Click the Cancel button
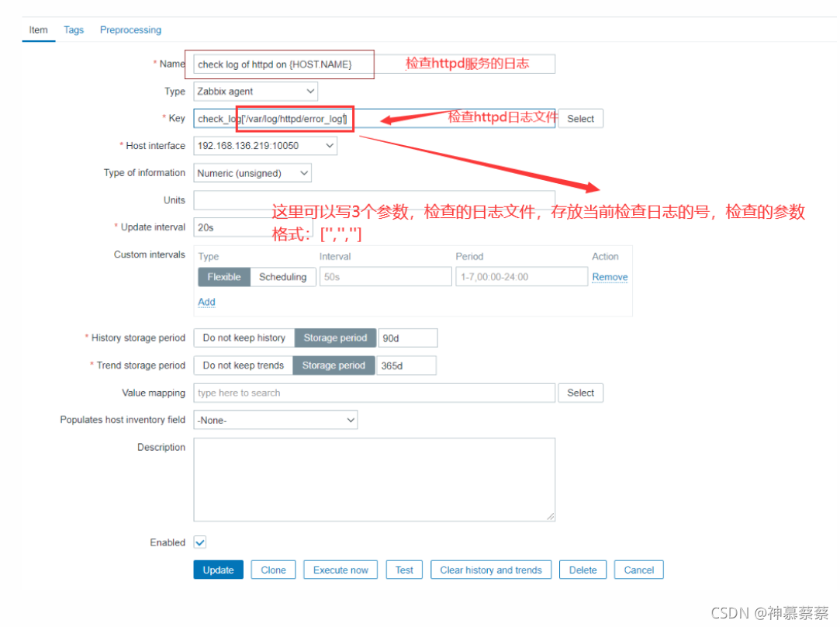840x627 pixels. click(x=638, y=570)
